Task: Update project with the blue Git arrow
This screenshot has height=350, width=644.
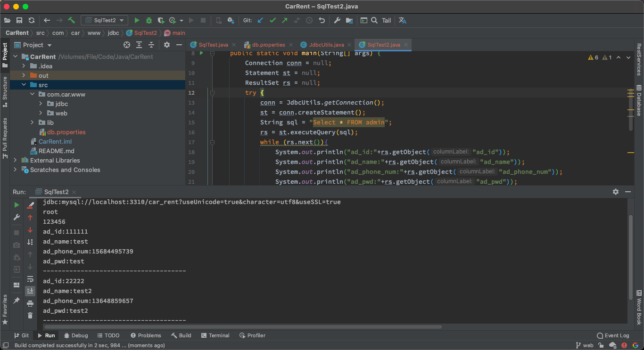Action: (x=260, y=20)
